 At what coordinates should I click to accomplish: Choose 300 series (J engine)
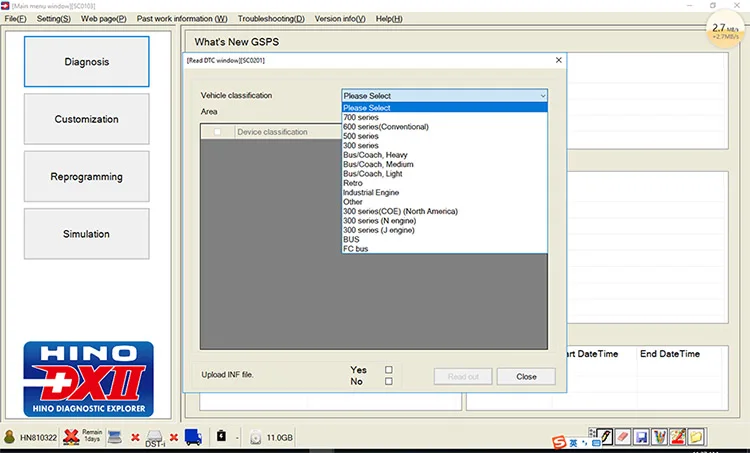(x=444, y=230)
